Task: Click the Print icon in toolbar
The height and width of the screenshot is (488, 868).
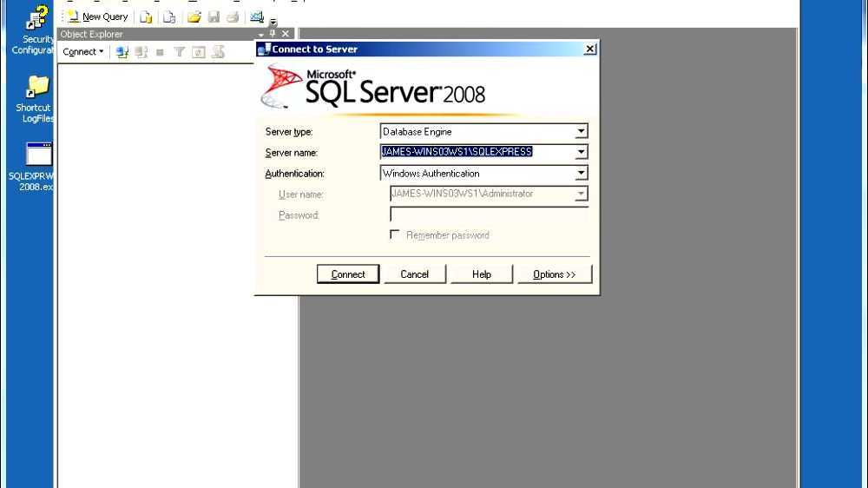Action: coord(233,17)
